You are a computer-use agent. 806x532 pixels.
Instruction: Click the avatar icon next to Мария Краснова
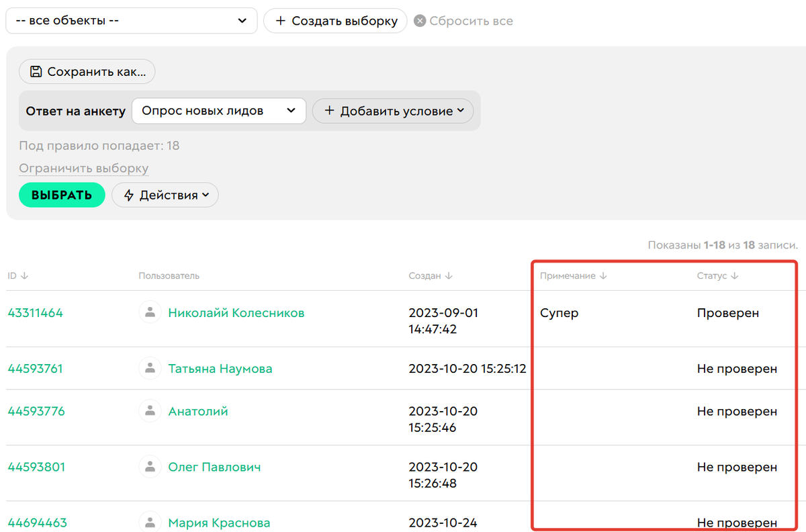click(x=149, y=523)
